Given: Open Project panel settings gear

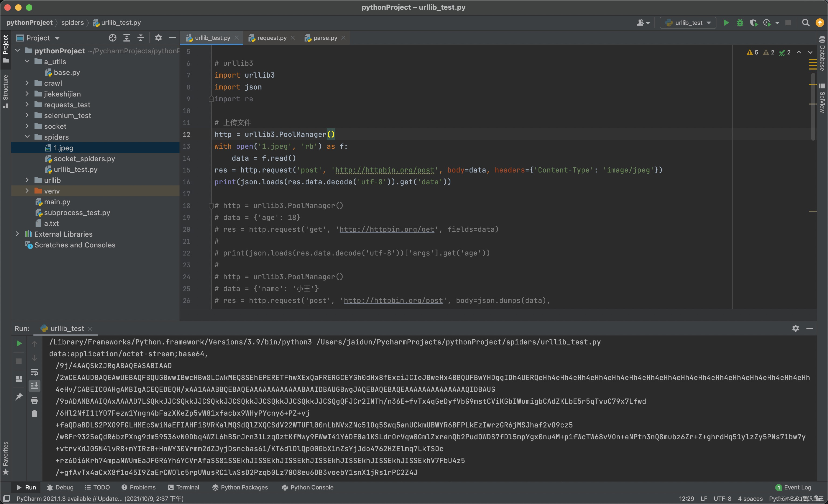Looking at the screenshot, I should (x=158, y=38).
